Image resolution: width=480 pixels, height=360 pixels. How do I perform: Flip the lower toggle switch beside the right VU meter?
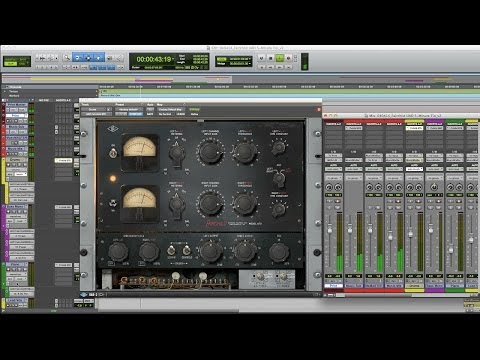point(113,203)
